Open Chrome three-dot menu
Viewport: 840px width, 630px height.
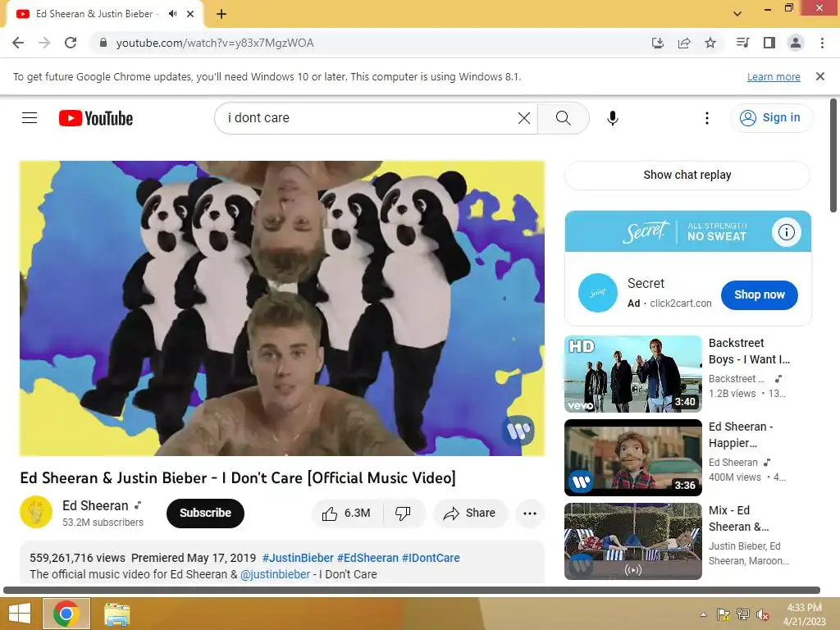coord(822,43)
